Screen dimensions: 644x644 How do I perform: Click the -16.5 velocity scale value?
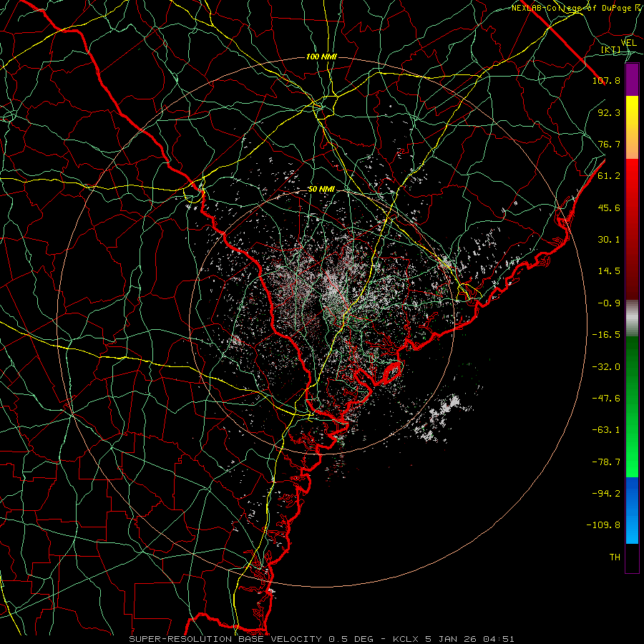606,335
